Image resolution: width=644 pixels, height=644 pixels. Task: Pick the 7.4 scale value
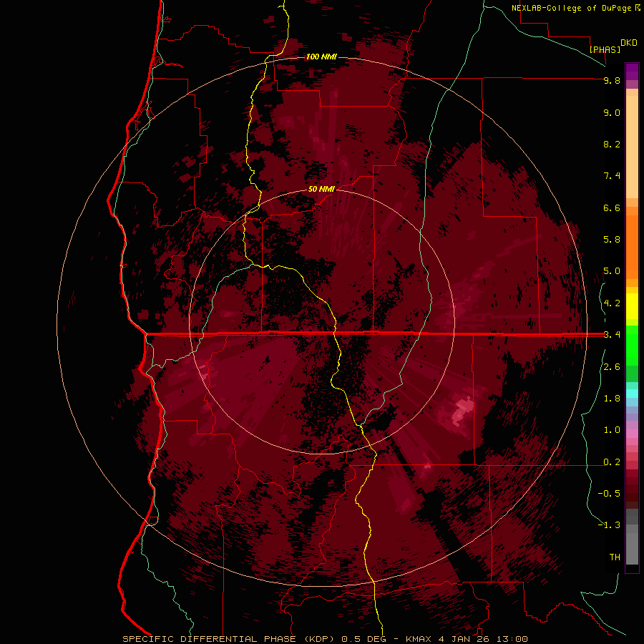[x=612, y=176]
